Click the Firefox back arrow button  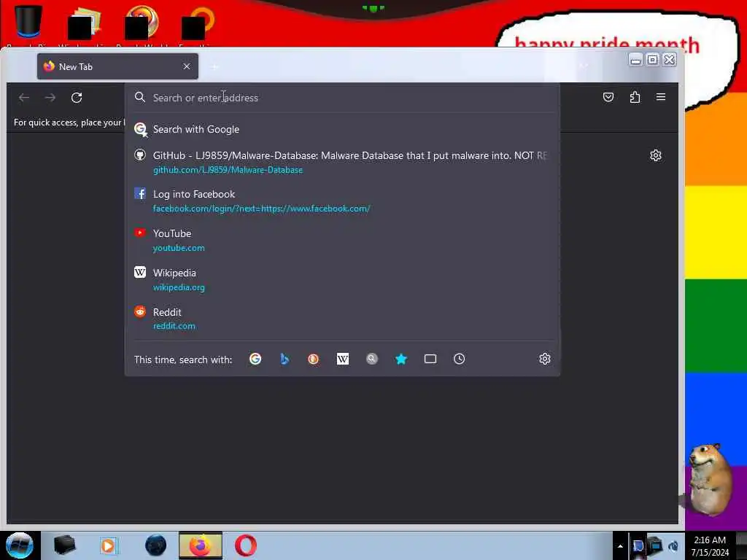pyautogui.click(x=24, y=98)
